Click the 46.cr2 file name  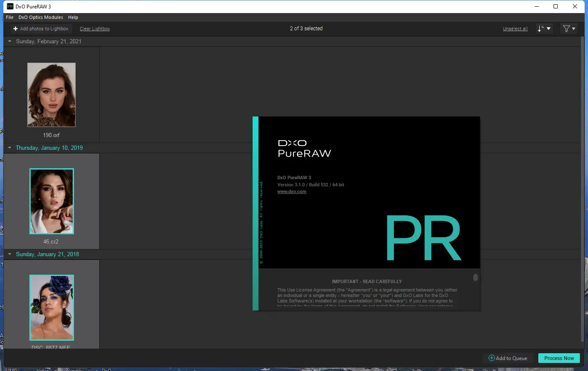click(x=51, y=241)
